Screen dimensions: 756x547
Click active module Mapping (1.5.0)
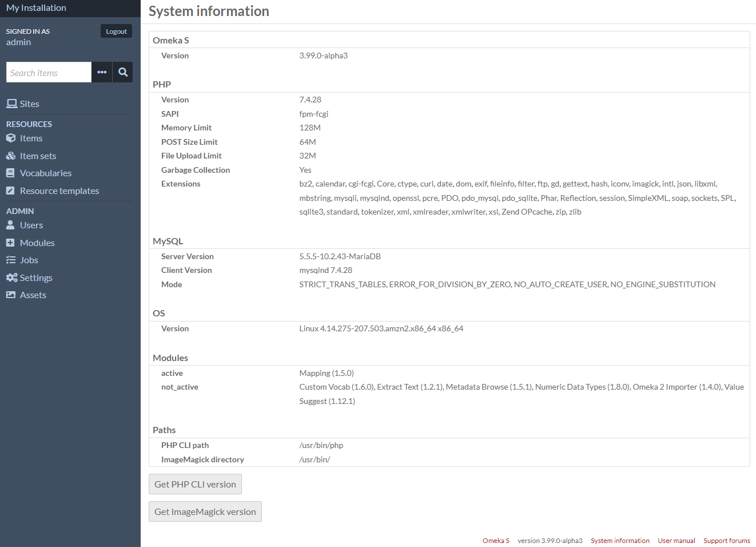tap(327, 373)
